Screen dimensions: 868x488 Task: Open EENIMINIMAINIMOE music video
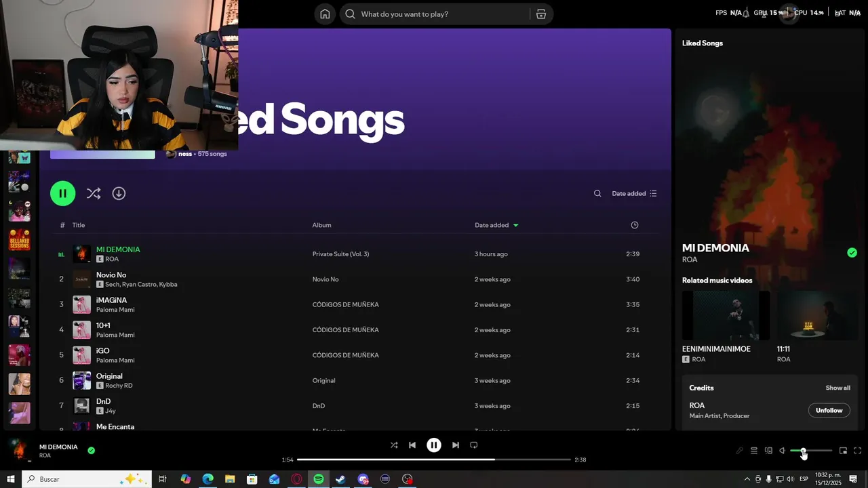(x=726, y=316)
